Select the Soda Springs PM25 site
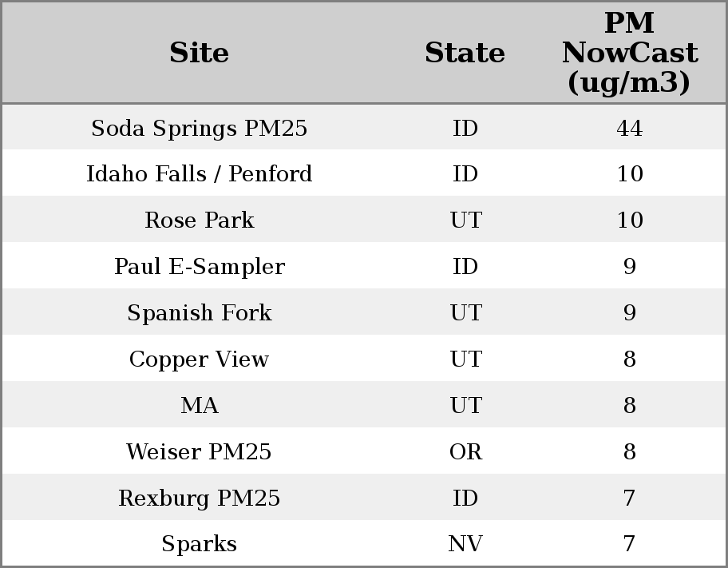The image size is (728, 568). (200, 128)
